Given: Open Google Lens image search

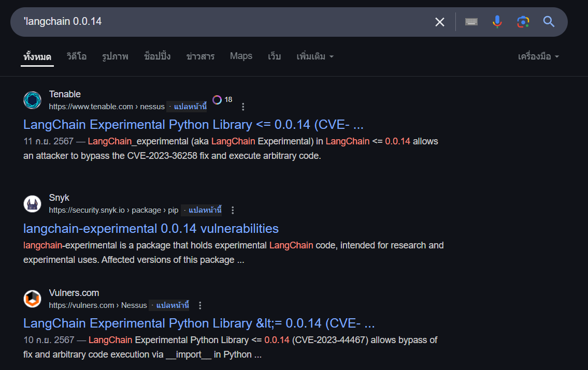Looking at the screenshot, I should [523, 22].
